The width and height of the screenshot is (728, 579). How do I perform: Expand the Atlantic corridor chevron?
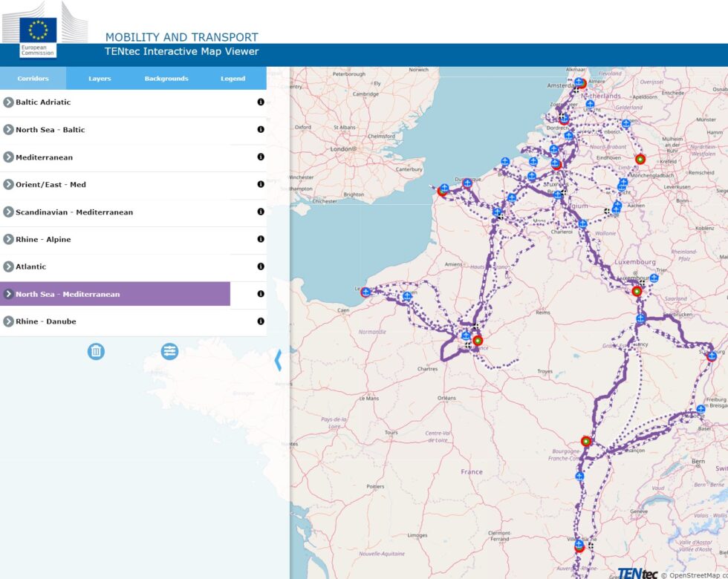point(7,266)
